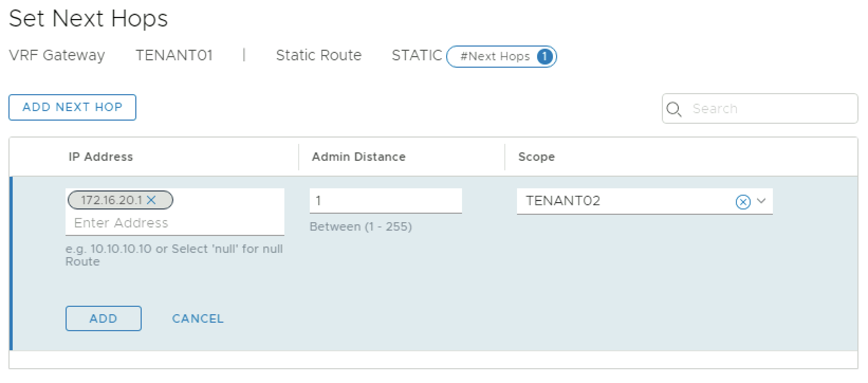Click the #Next Hops badge label
The height and width of the screenshot is (383, 868).
click(x=495, y=57)
